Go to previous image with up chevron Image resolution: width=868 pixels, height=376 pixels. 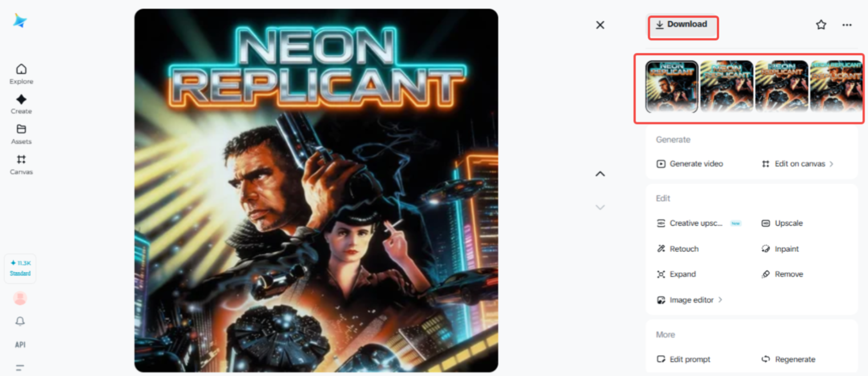[600, 174]
